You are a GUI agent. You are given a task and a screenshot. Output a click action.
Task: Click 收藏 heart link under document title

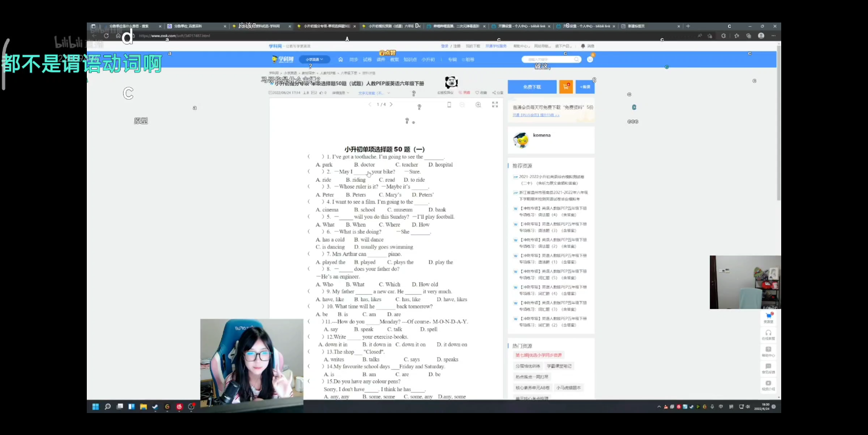point(481,93)
